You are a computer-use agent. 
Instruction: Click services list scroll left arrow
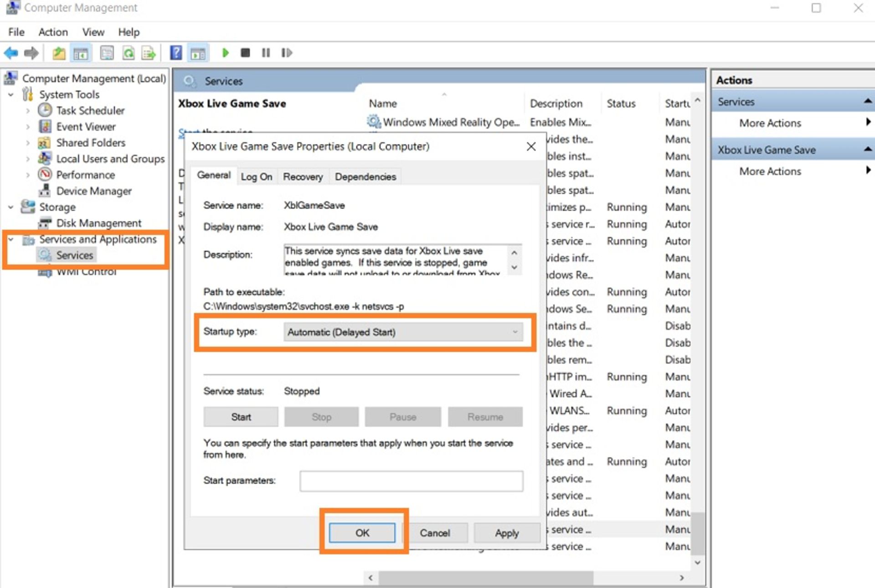tap(371, 578)
